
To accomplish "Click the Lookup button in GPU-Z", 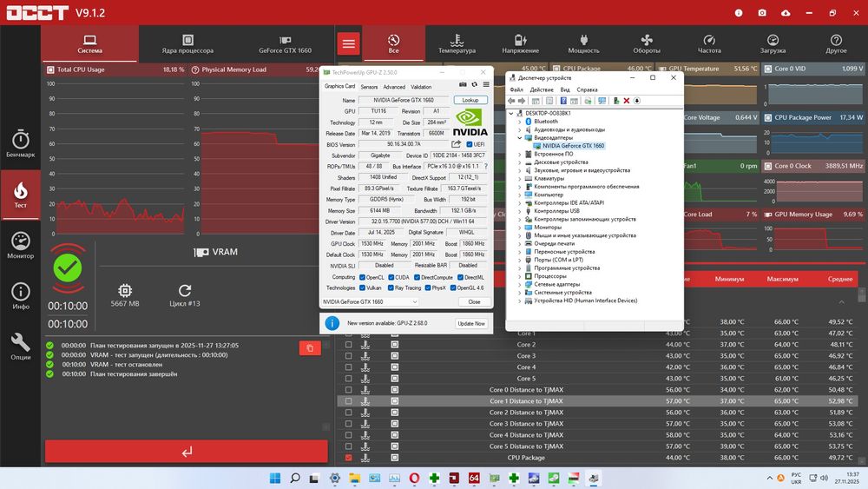I will (470, 100).
